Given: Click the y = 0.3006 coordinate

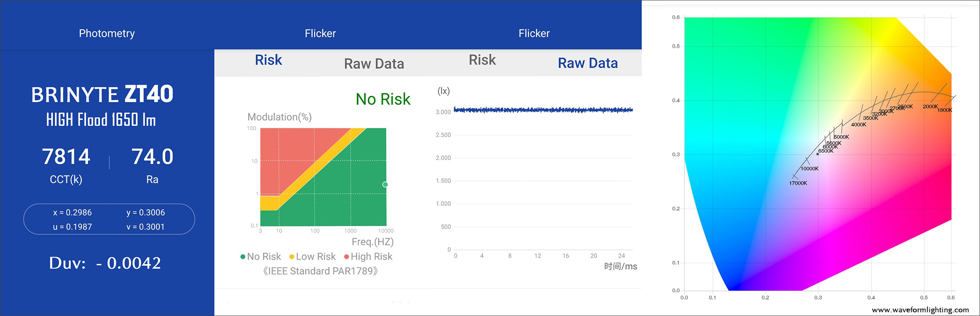Looking at the screenshot, I should click(146, 213).
